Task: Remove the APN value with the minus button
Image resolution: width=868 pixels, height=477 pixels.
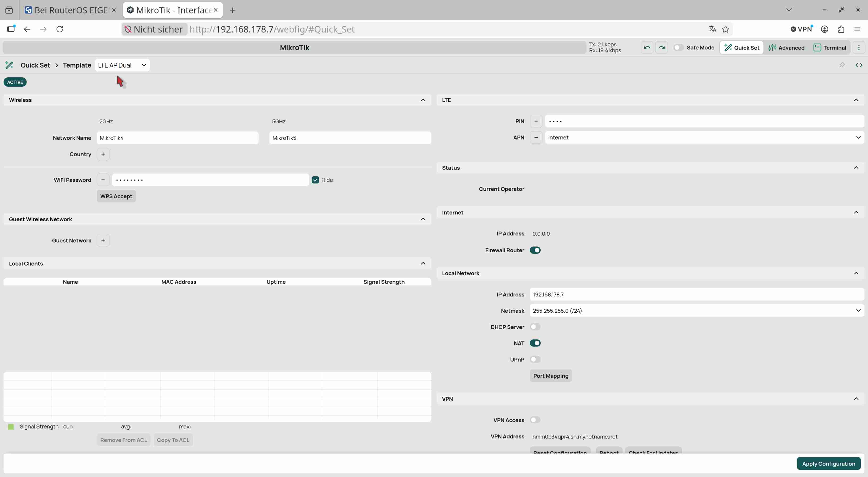Action: (x=536, y=137)
